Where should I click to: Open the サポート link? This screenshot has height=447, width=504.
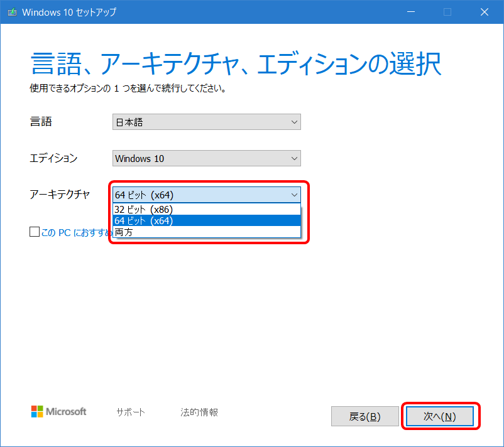(x=131, y=412)
